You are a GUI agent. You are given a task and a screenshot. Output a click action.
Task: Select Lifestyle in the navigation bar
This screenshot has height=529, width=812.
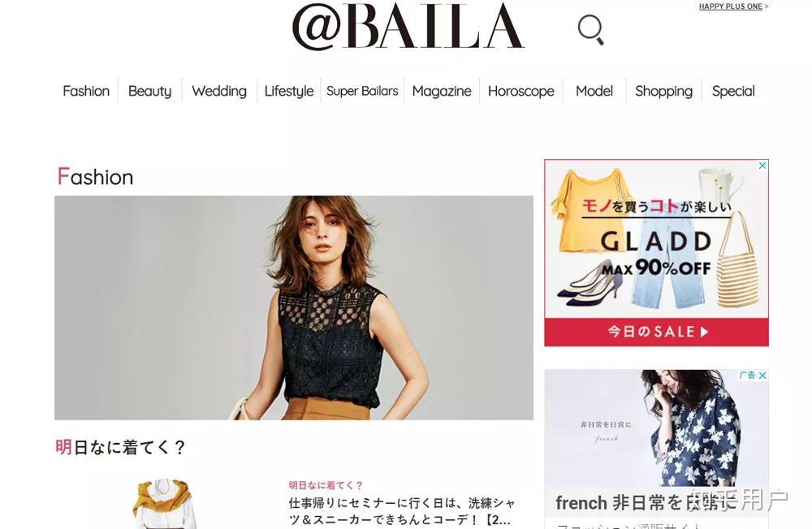pyautogui.click(x=289, y=91)
